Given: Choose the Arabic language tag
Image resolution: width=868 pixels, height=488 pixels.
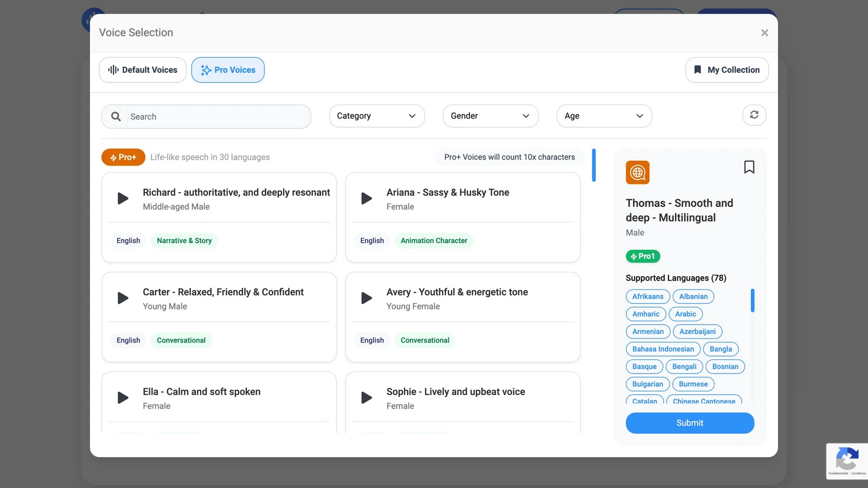Looking at the screenshot, I should pos(686,314).
